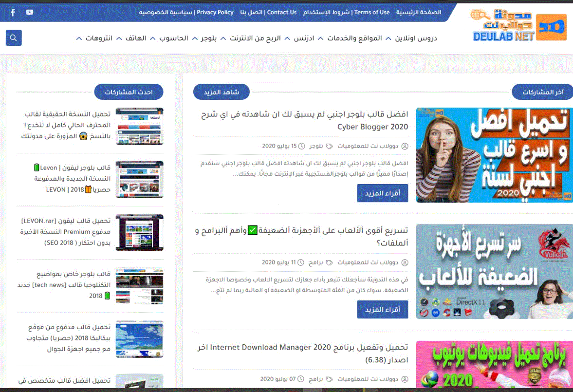Click the blue search icon button

click(14, 37)
